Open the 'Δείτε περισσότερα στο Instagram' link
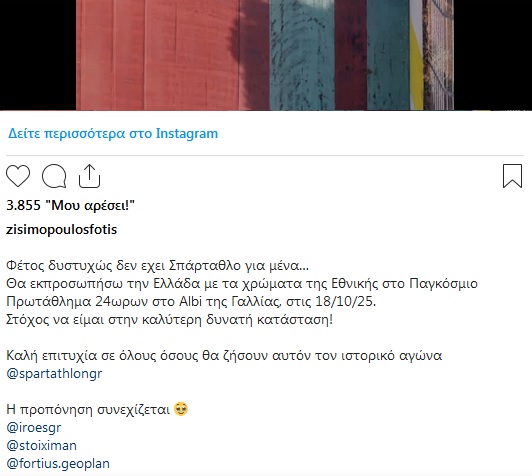 [113, 133]
